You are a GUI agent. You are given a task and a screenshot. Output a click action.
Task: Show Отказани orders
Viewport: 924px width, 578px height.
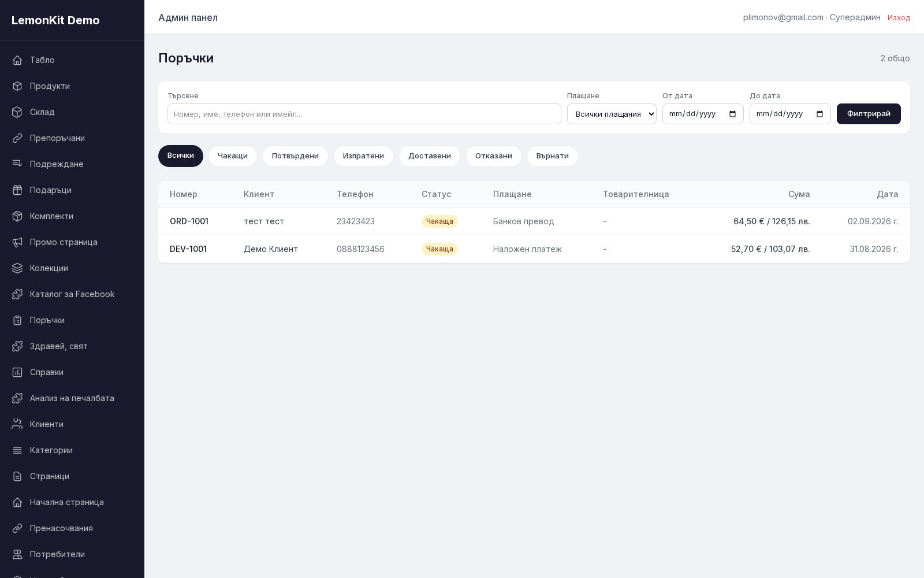tap(494, 156)
